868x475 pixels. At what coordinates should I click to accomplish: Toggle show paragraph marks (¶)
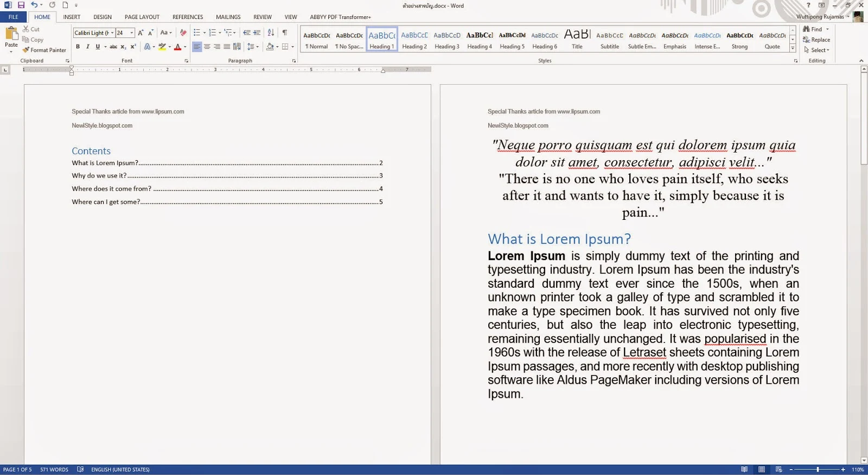tap(285, 33)
